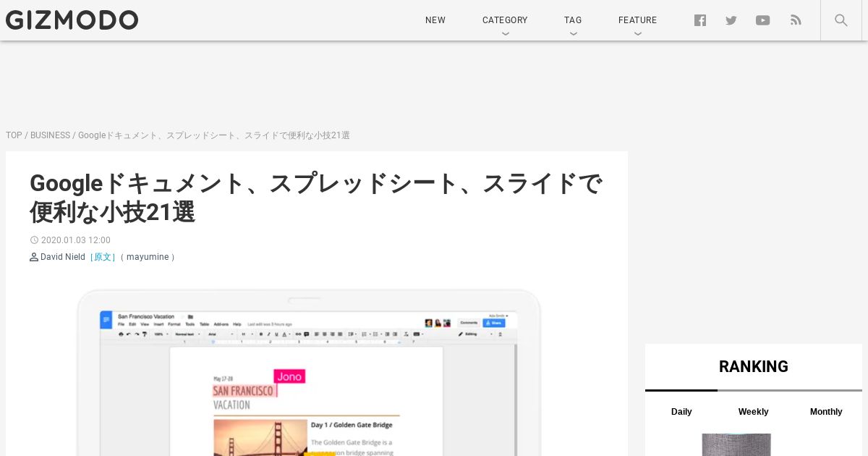The width and height of the screenshot is (868, 456).
Task: Click author name David Nield
Action: point(63,257)
